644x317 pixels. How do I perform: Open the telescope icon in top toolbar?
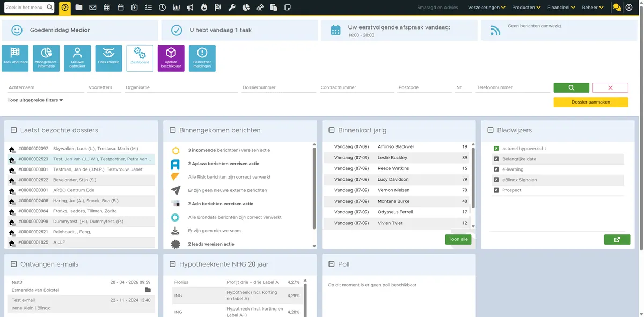click(260, 8)
